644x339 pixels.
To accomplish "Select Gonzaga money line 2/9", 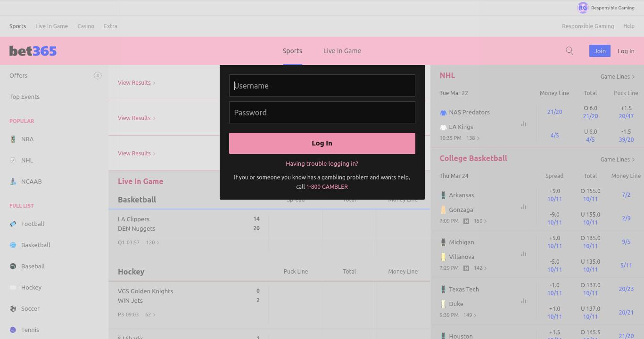I will click(626, 218).
